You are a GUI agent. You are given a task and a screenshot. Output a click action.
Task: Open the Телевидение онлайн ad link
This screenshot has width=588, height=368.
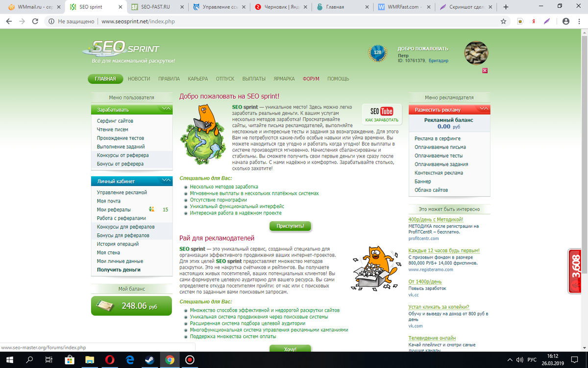(x=432, y=338)
